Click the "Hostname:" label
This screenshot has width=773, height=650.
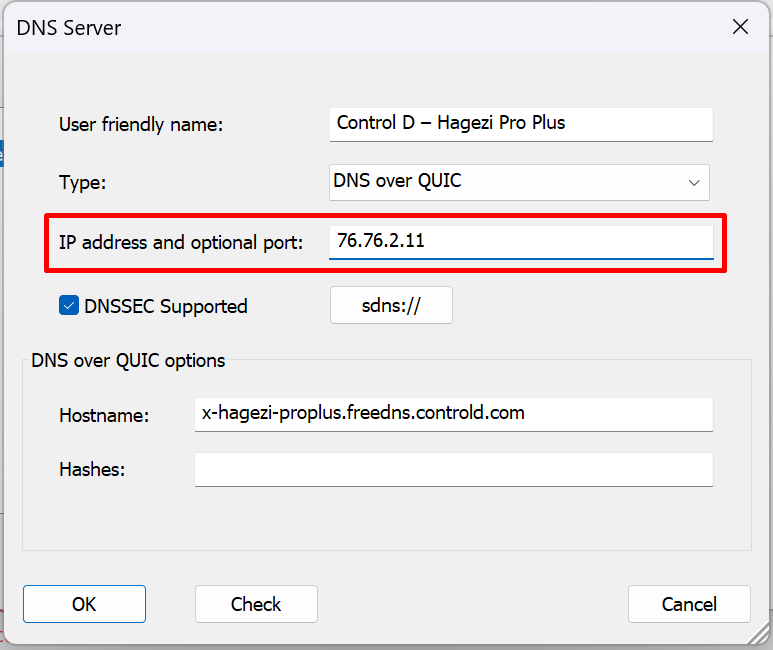(x=104, y=415)
